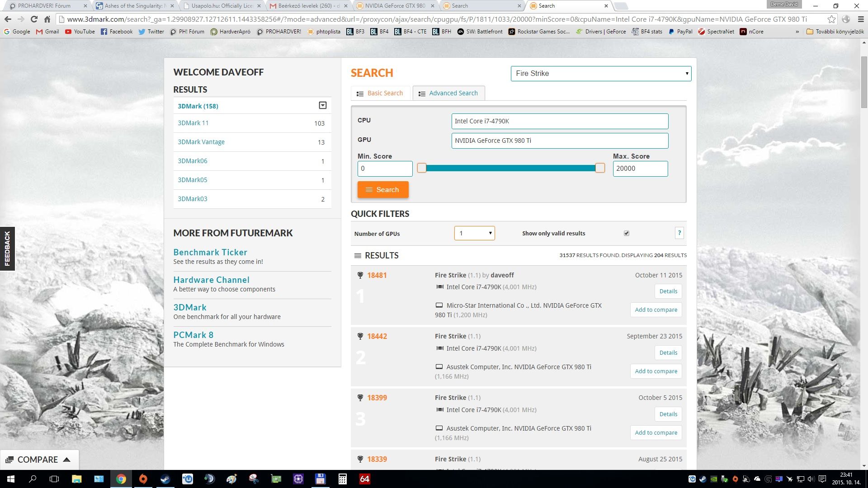Image resolution: width=868 pixels, height=488 pixels.
Task: Expand the COMPARE panel arrow
Action: [67, 460]
